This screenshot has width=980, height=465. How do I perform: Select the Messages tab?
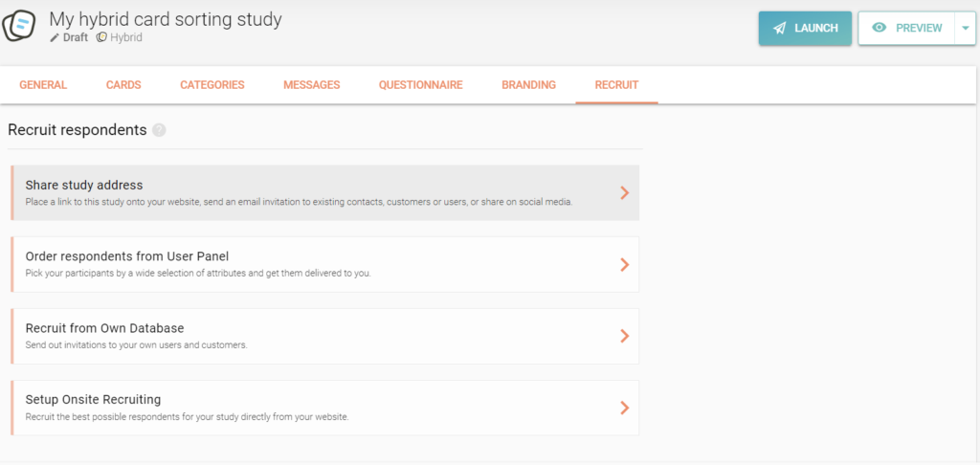[x=311, y=85]
